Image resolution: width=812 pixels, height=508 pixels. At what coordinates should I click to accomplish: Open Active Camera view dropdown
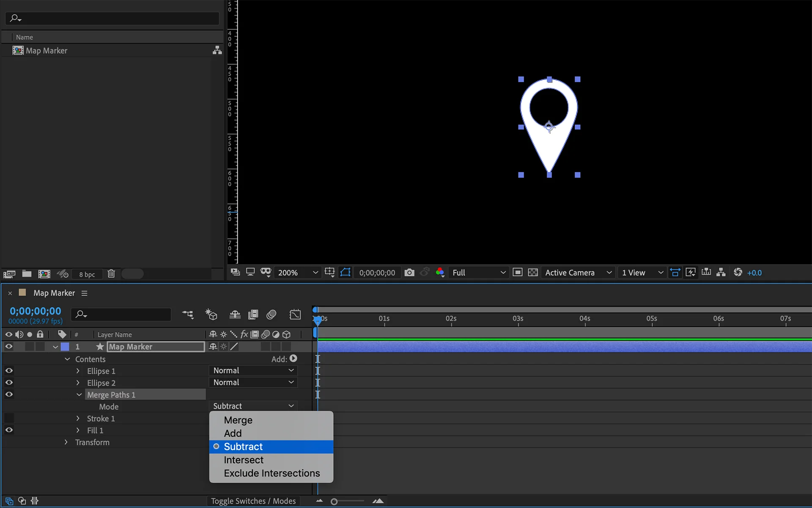578,273
